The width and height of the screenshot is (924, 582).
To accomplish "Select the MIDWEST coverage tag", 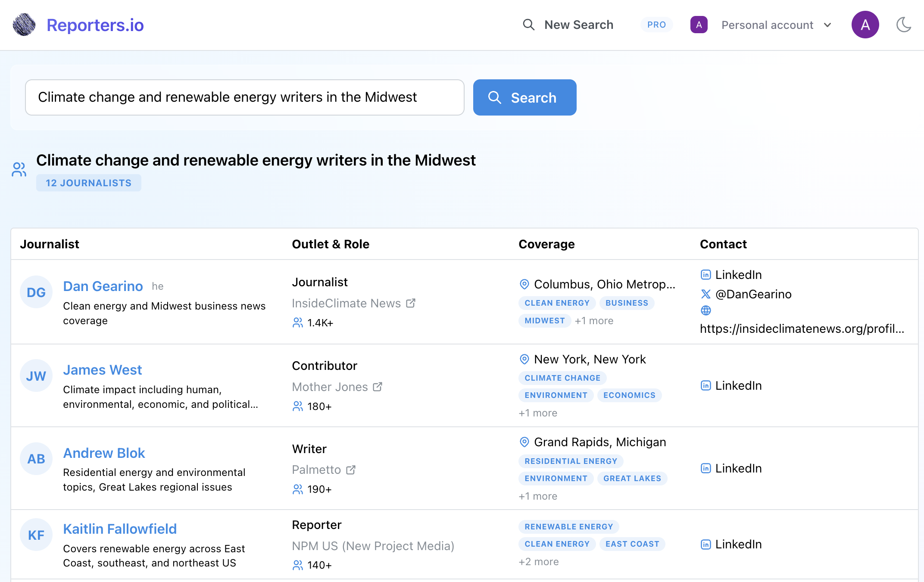I will [545, 321].
